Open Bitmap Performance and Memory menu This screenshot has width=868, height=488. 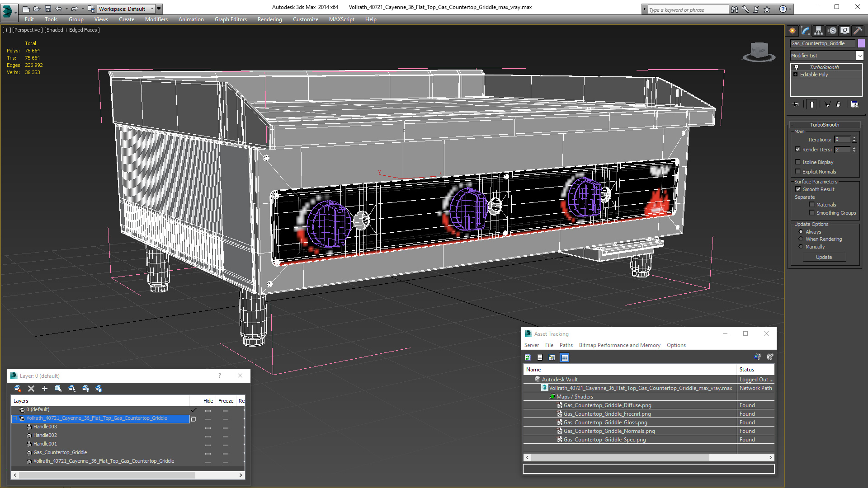619,345
